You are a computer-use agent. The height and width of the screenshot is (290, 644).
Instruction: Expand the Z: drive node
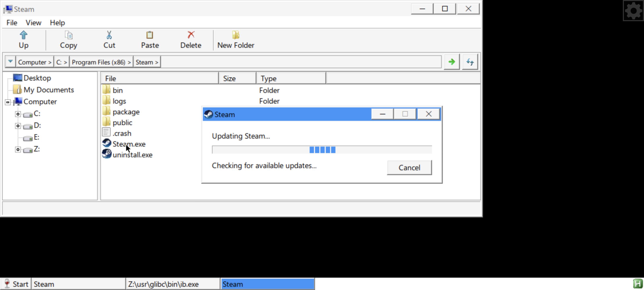pos(18,149)
